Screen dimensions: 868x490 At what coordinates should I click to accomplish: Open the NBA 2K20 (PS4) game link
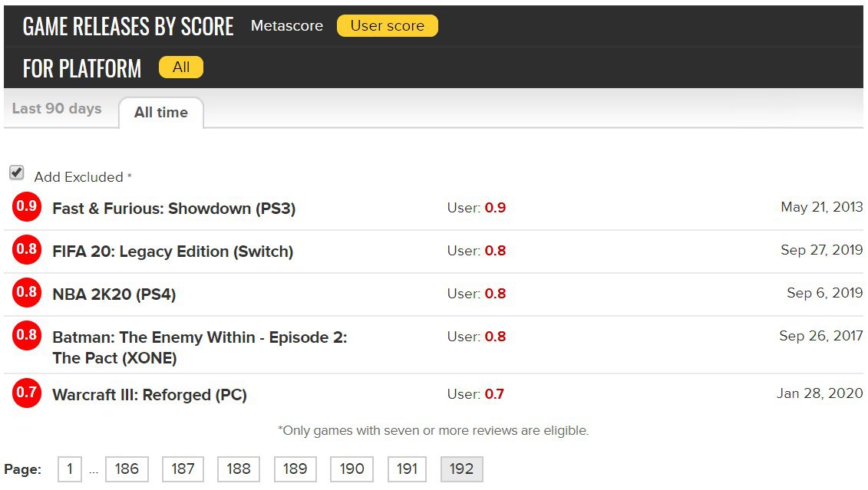coord(114,294)
